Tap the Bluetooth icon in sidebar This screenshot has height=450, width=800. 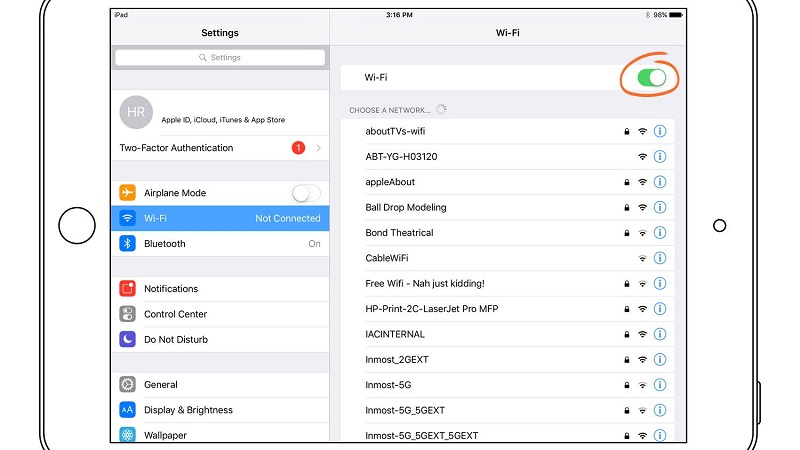point(128,244)
